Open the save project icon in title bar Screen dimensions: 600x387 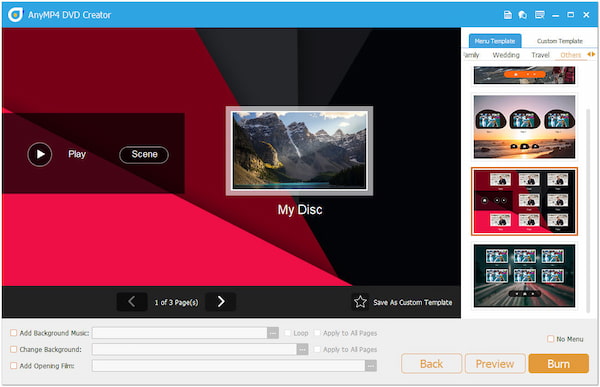coord(507,15)
